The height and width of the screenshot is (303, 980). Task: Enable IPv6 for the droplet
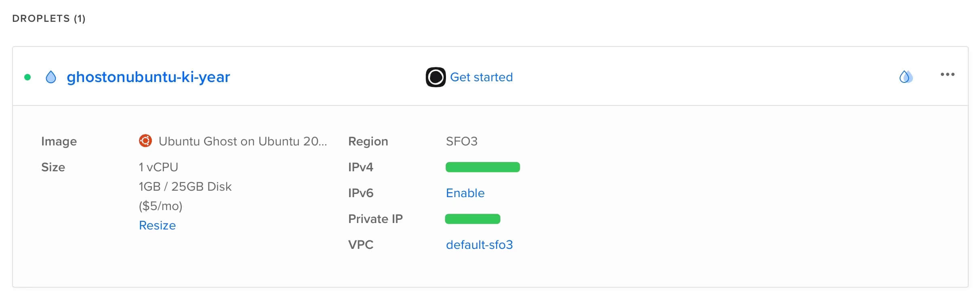click(x=465, y=193)
